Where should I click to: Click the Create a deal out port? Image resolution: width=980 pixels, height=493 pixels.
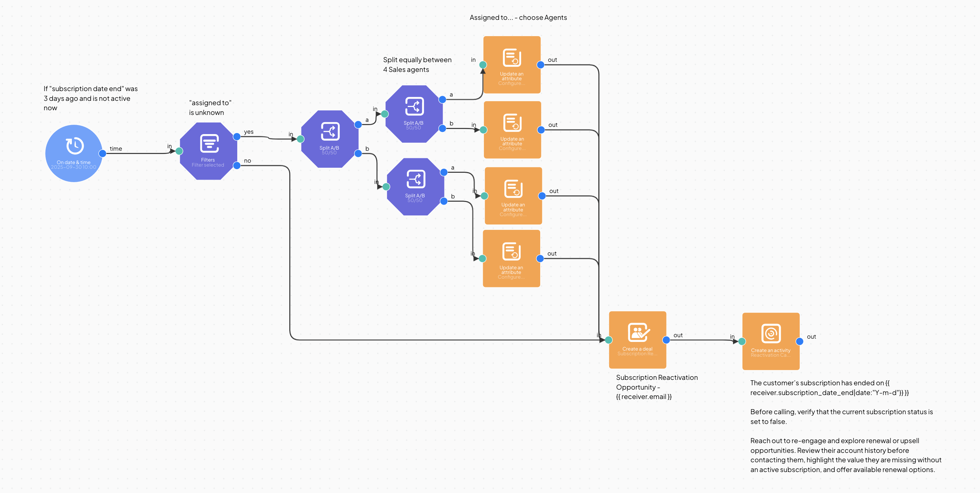tap(666, 340)
